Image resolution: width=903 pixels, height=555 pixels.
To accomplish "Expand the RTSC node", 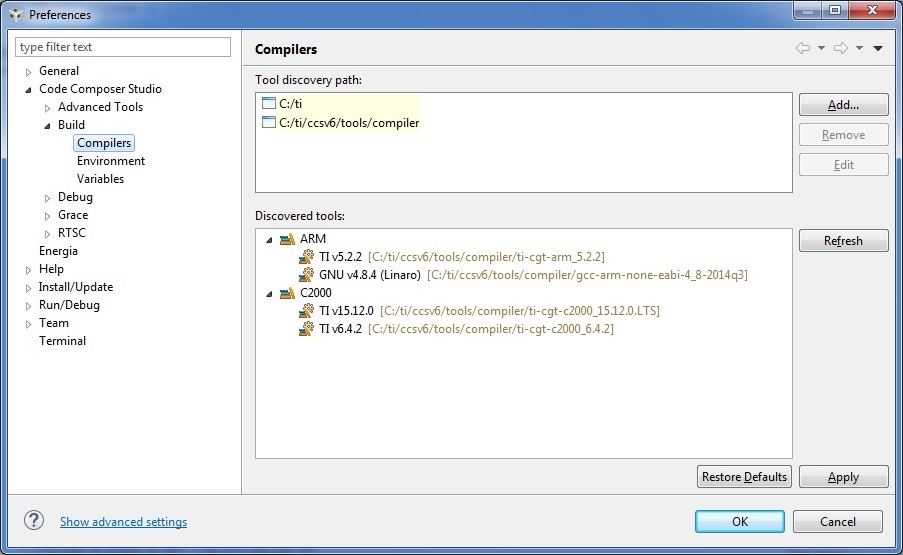I will [47, 234].
